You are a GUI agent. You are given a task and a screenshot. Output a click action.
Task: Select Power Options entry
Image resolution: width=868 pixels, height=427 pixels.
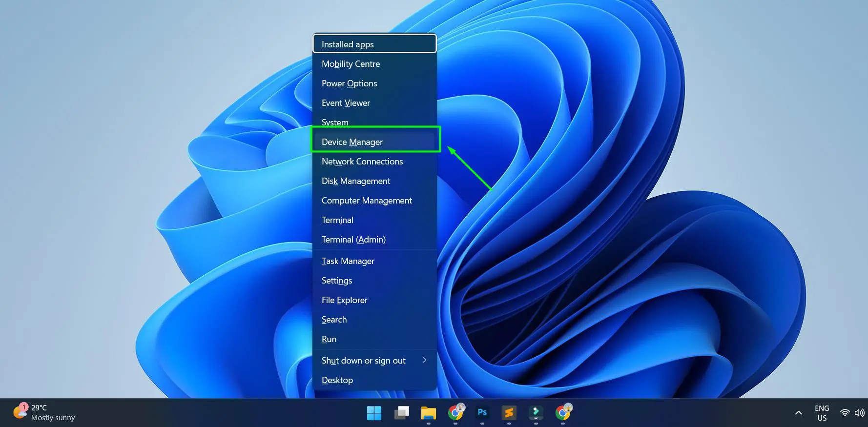click(x=374, y=83)
